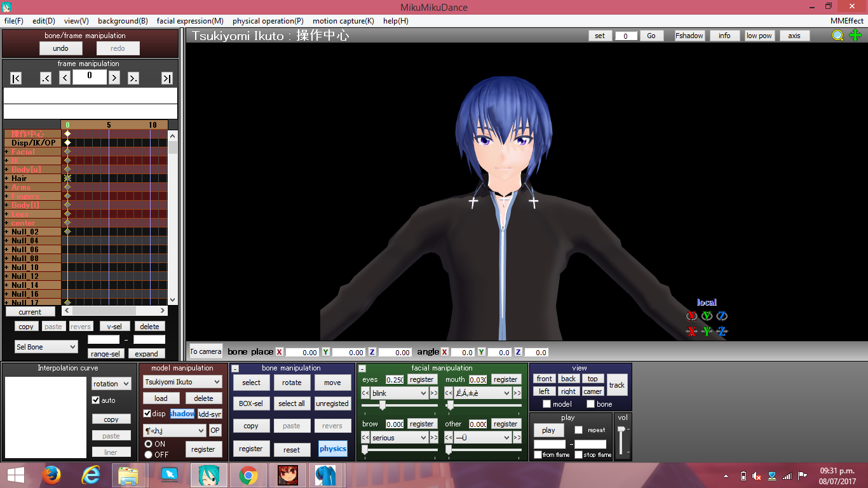The image size is (868, 488).
Task: Jump to last frame button
Action: (x=166, y=78)
